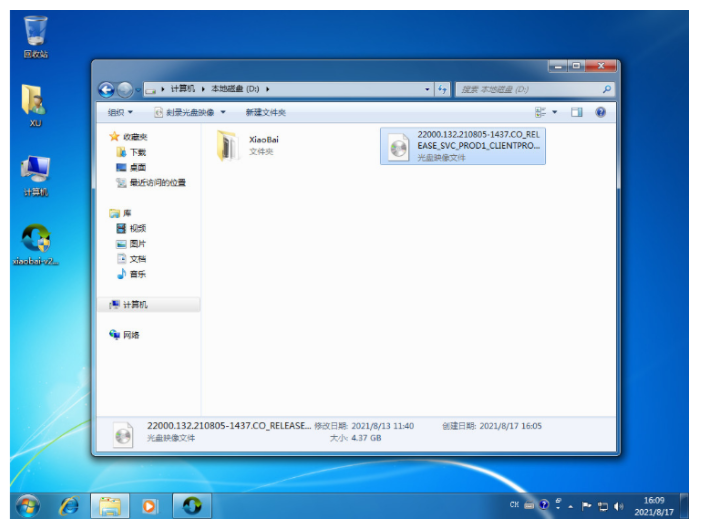Click 新建文件夹 to create a folder

pos(265,112)
